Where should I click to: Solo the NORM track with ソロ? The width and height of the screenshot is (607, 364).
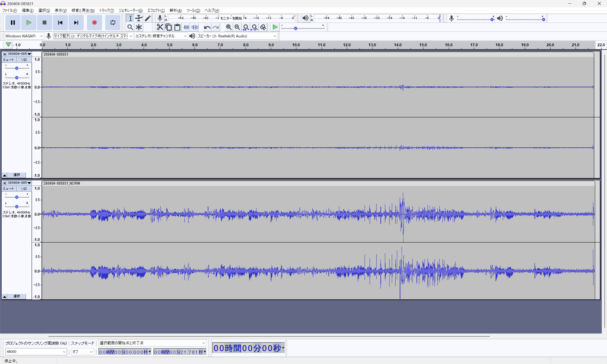coord(24,189)
